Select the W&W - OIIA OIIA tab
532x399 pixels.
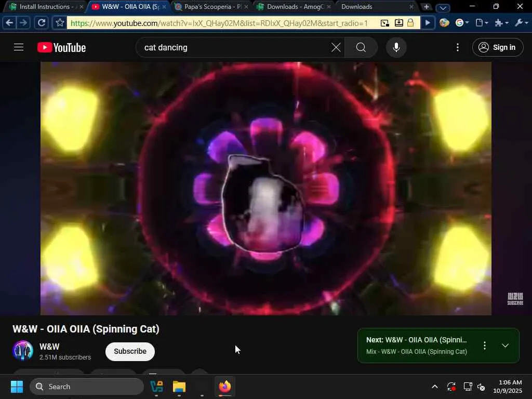click(x=128, y=7)
